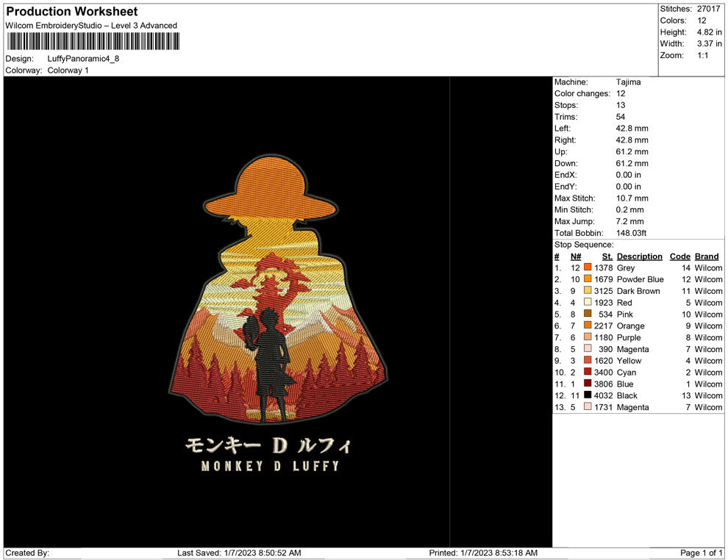Click the color swatch for 2217 Orange

click(588, 326)
